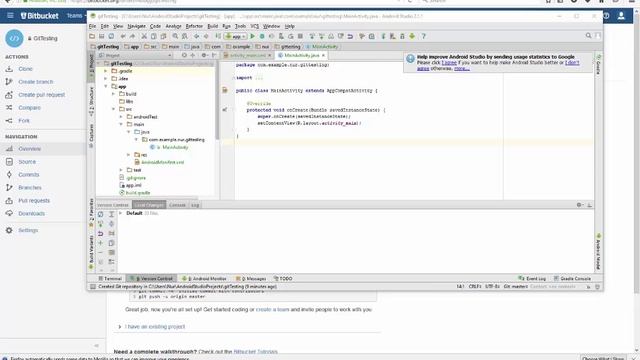Click Version Control panel settings gear
The height and width of the screenshot is (360, 640).
point(580,205)
